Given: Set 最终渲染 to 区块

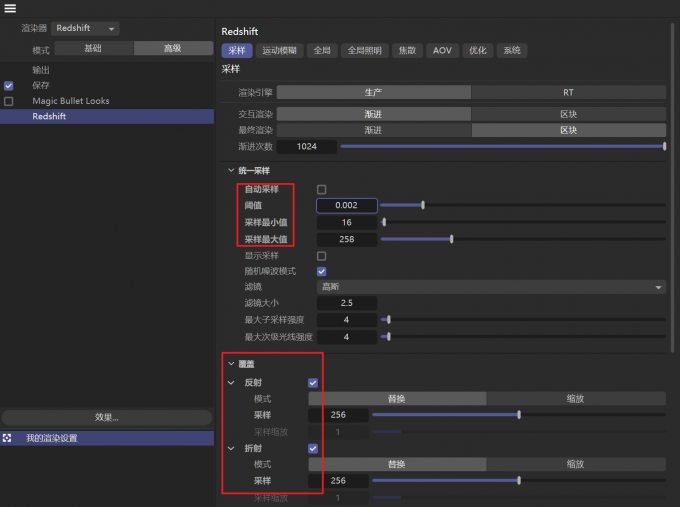Looking at the screenshot, I should coord(569,130).
